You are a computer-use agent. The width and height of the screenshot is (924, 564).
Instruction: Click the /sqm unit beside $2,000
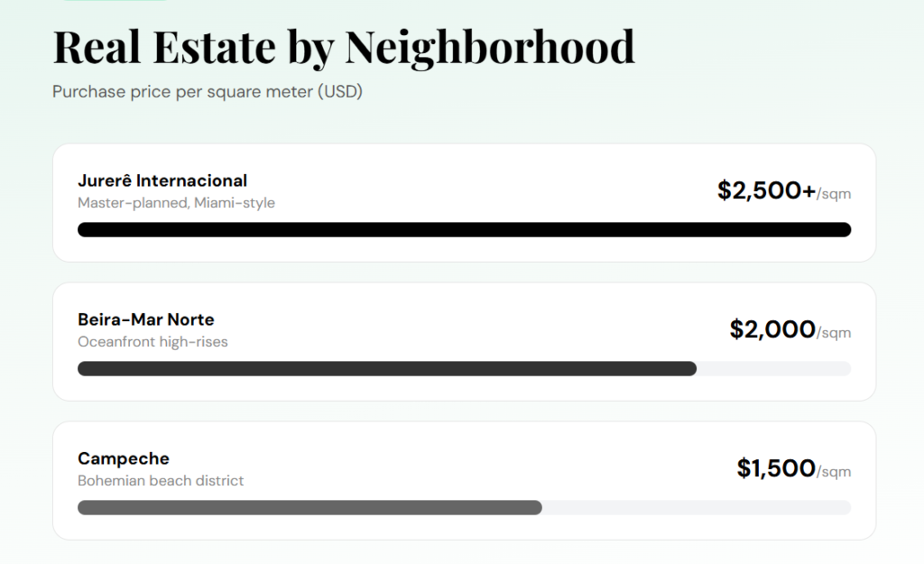[x=834, y=333]
